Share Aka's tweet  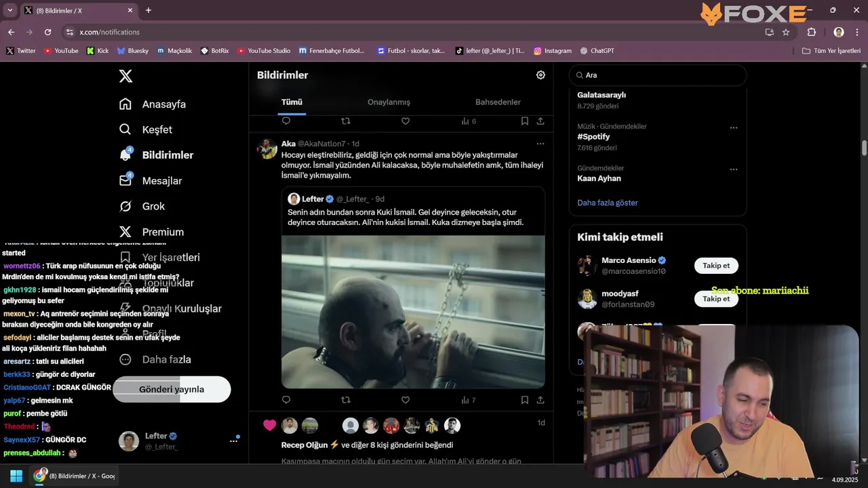(540, 400)
